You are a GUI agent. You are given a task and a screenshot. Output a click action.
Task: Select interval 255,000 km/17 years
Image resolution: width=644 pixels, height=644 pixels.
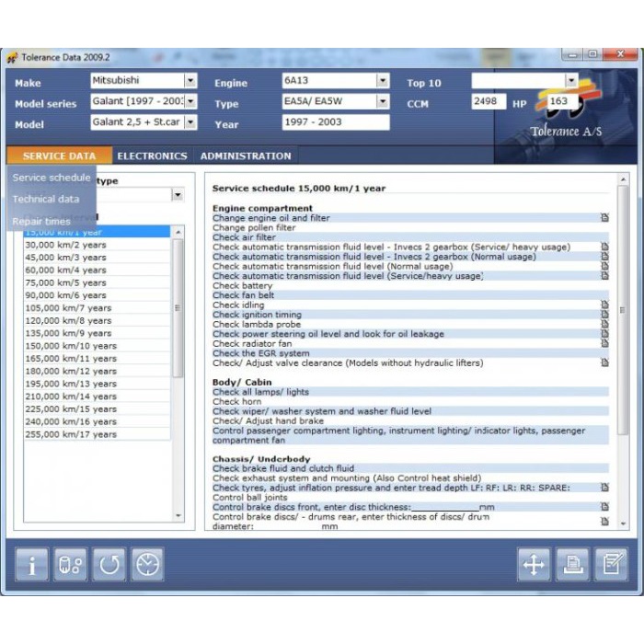[97, 434]
